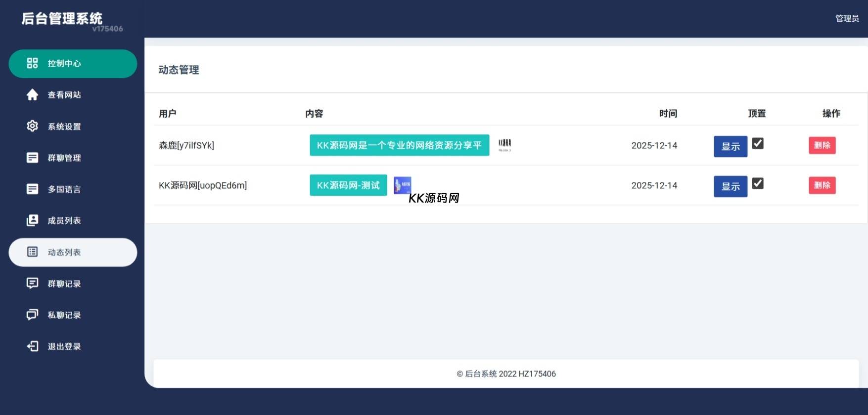Uncheck pin checkbox for 森鹿 row

click(x=757, y=143)
